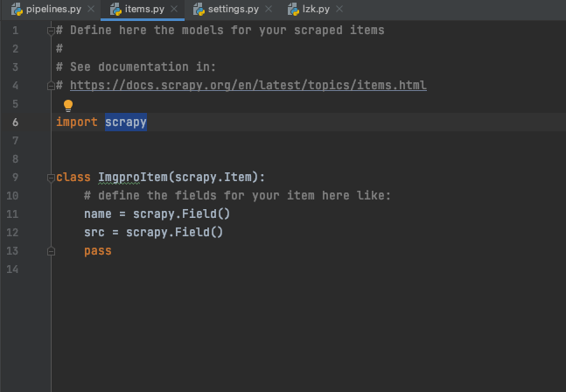The width and height of the screenshot is (566, 392).
Task: Click the Python file icon on lzk.py tab
Action: (293, 10)
